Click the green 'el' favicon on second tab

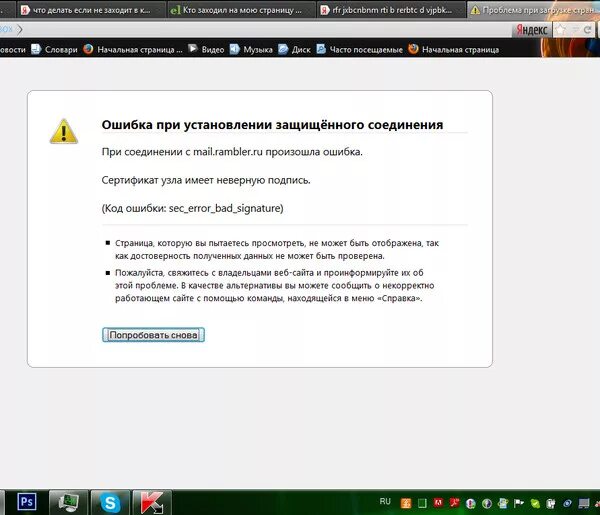(x=175, y=10)
